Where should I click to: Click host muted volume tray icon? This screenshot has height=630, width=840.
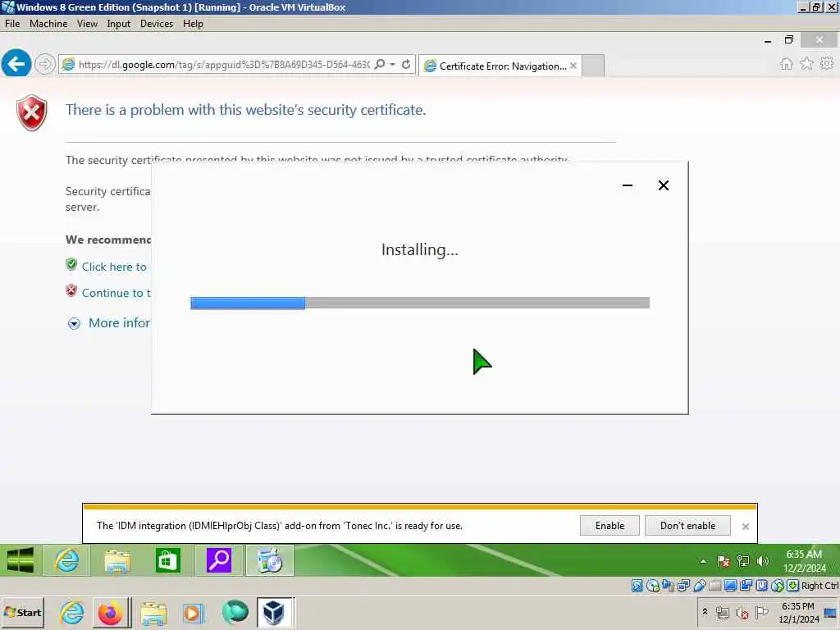tap(742, 613)
